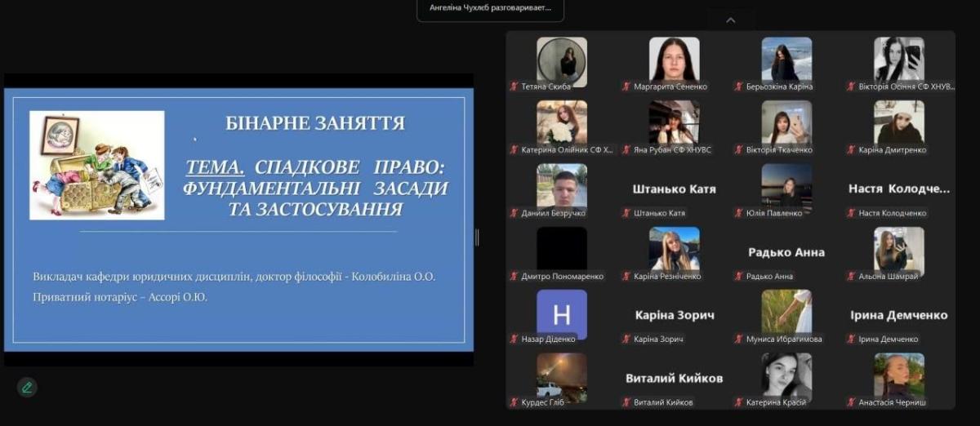
Task: Click the muted mic icon of Берьозкіна Каріна
Action: [x=739, y=87]
